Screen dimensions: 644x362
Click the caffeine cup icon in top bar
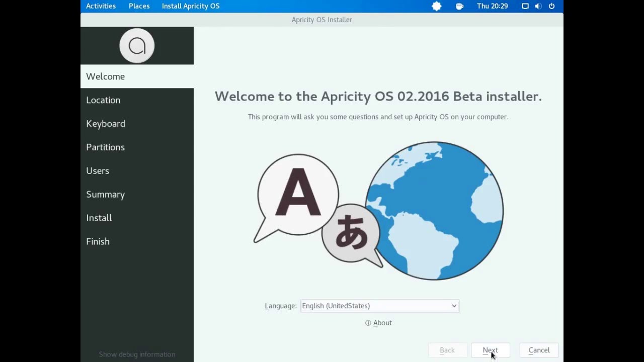tap(459, 6)
